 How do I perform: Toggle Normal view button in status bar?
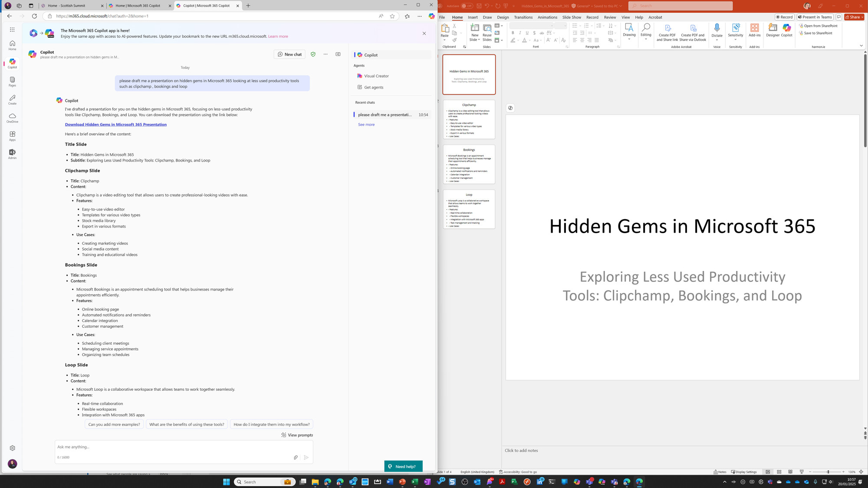(x=768, y=472)
